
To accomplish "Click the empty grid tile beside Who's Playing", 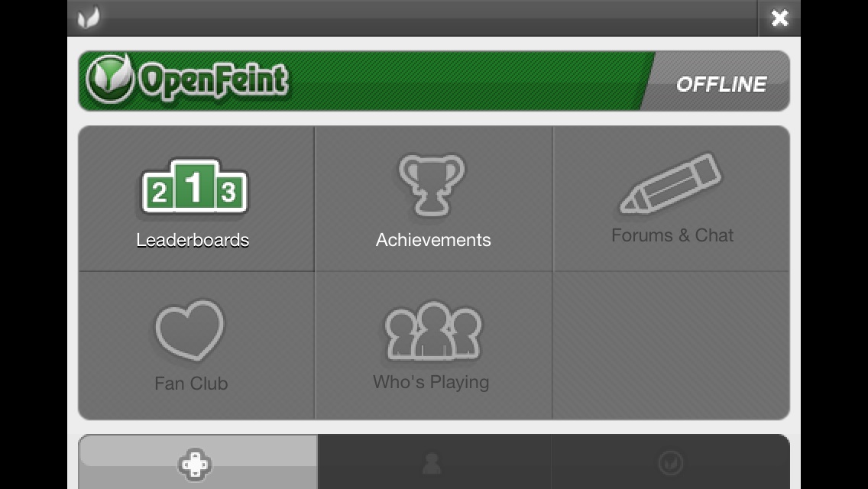I will coord(671,345).
